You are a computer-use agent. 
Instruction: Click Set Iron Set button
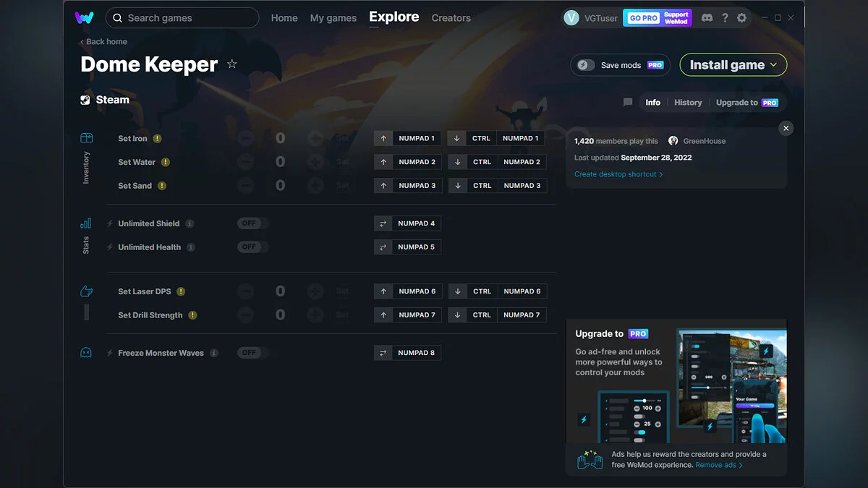(343, 138)
